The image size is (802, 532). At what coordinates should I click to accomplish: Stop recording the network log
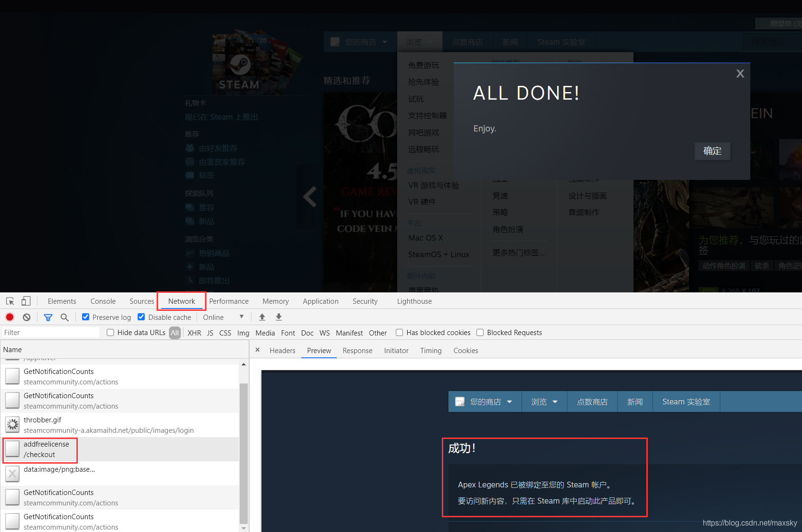coord(9,317)
